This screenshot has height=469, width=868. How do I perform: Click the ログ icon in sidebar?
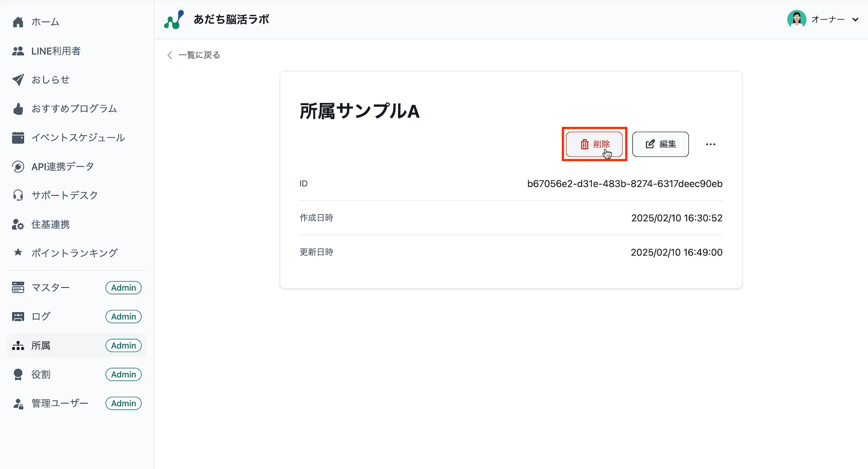(18, 316)
